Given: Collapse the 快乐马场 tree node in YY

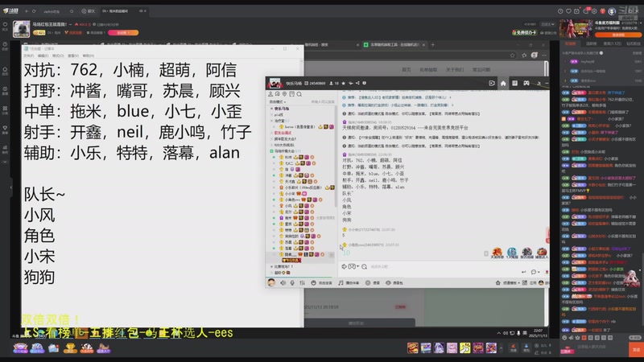Looking at the screenshot, I should tap(271, 109).
